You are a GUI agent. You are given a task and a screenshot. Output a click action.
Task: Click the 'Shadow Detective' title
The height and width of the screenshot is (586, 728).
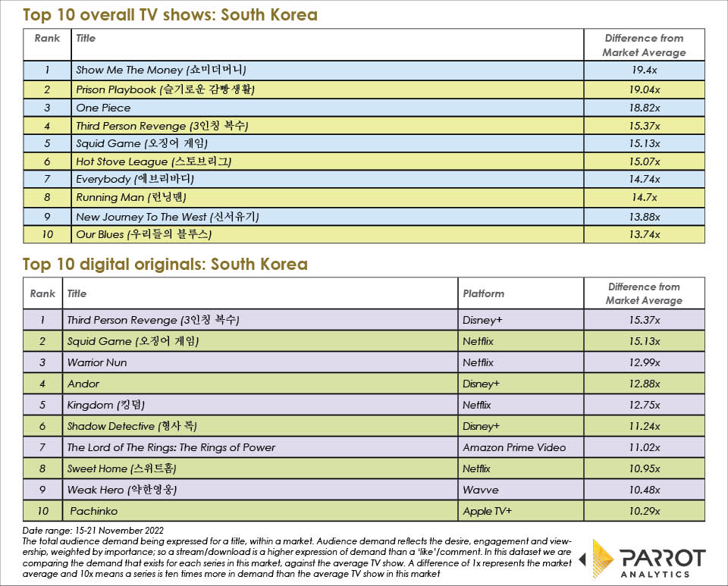[x=132, y=426]
